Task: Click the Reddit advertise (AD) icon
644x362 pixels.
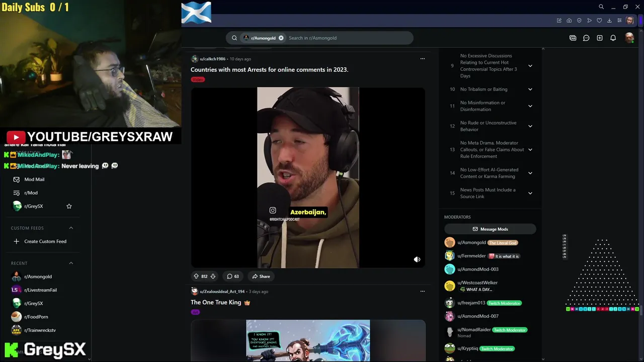Action: [573, 38]
